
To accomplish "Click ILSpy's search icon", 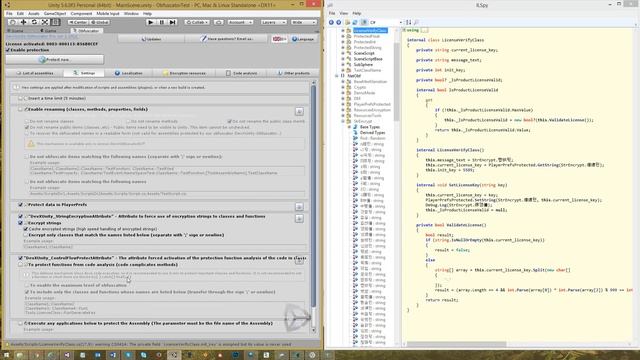I will point(416,22).
